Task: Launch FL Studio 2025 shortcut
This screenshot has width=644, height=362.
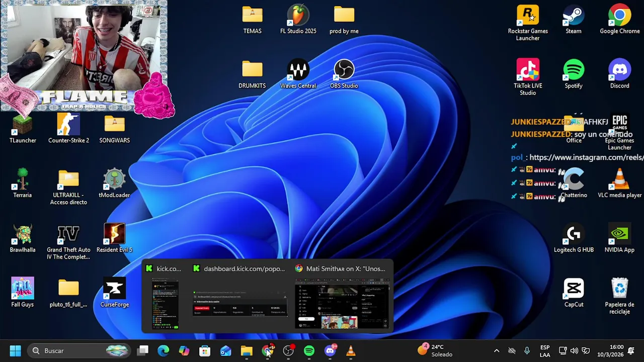Action: [x=298, y=20]
